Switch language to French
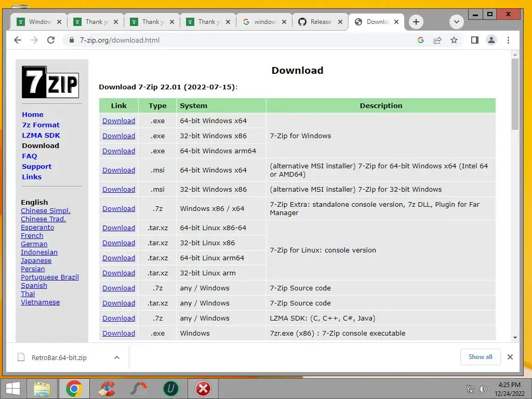532x399 pixels. [32, 235]
